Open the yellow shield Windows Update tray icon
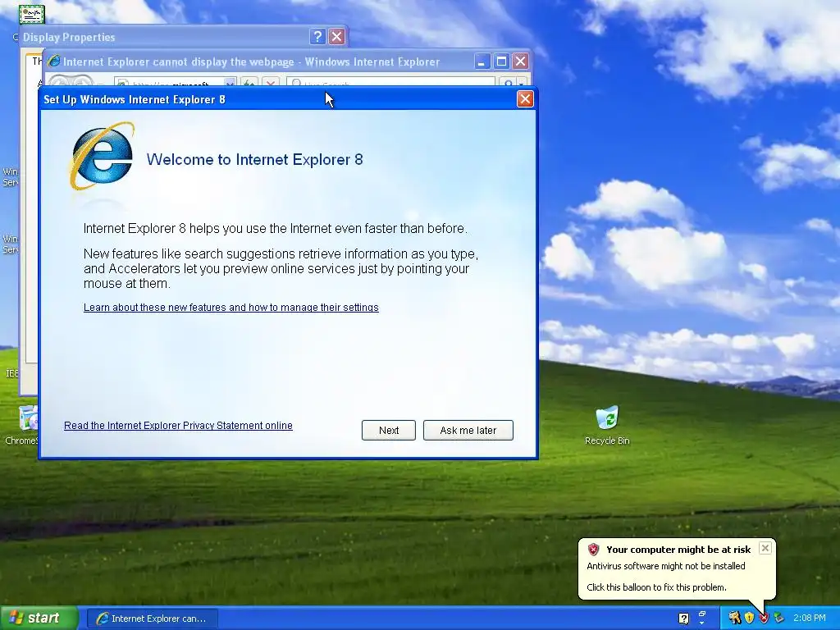840x630 pixels. tap(749, 619)
